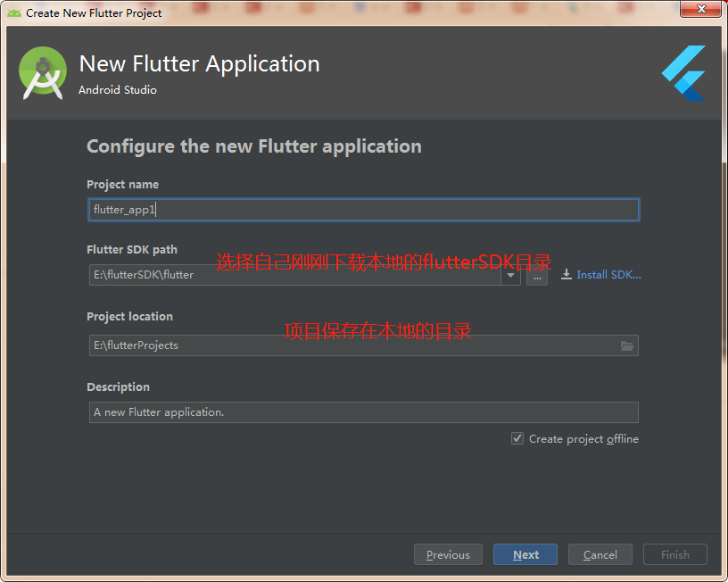Image resolution: width=728 pixels, height=582 pixels.
Task: Click the Project location field E:\flutterProjects
Action: click(x=363, y=345)
